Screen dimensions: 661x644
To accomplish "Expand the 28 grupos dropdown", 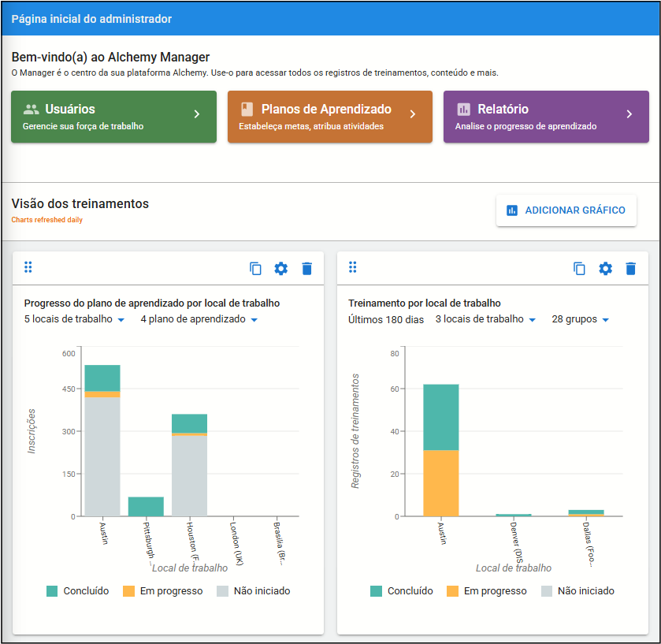I will tap(581, 319).
